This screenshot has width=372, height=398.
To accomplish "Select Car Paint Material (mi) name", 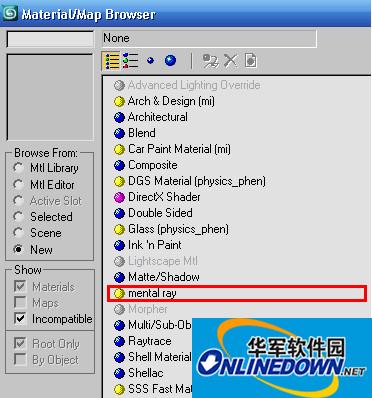I will [x=179, y=149].
